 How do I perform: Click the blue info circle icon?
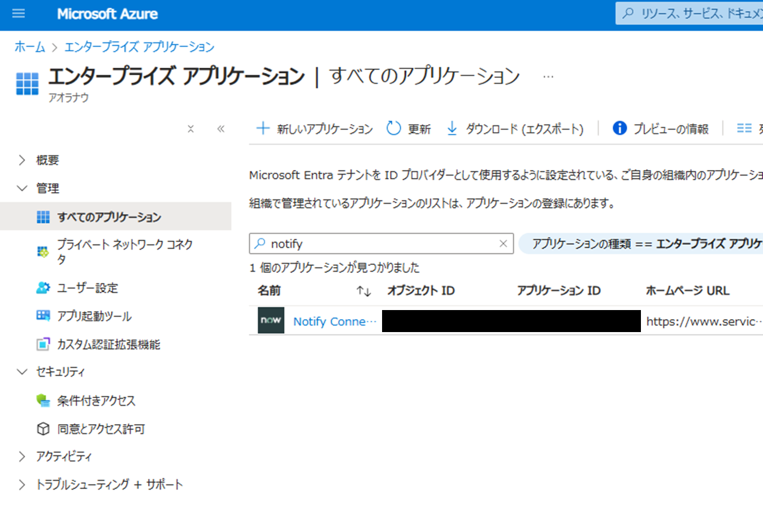click(x=620, y=128)
